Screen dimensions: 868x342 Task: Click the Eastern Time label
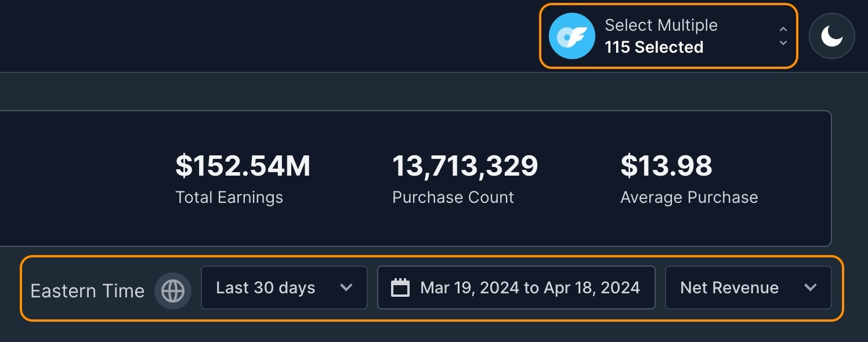click(87, 291)
